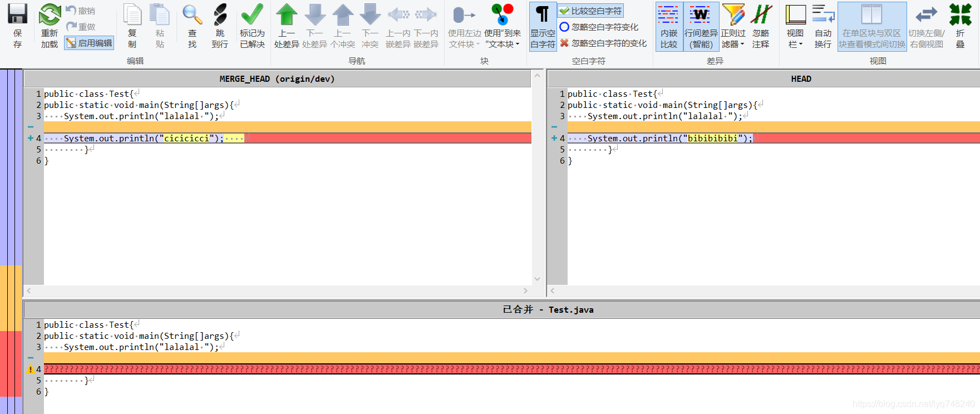Toggle In-line differences smart (行间差异 智能)
This screenshot has height=414, width=980.
point(701,26)
